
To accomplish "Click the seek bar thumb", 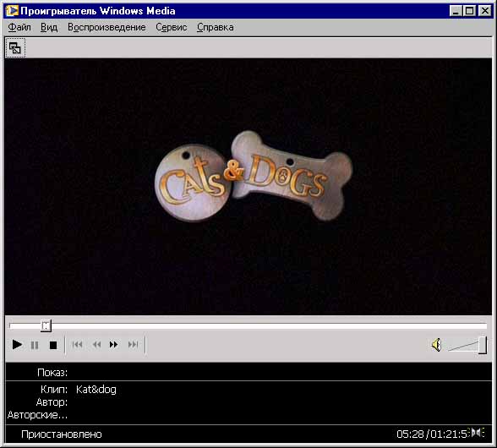I will 46,325.
